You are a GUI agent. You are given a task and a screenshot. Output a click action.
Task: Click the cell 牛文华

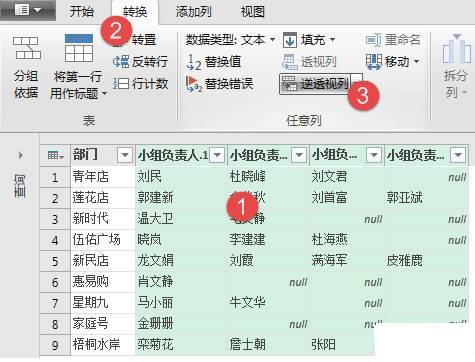pyautogui.click(x=268, y=303)
